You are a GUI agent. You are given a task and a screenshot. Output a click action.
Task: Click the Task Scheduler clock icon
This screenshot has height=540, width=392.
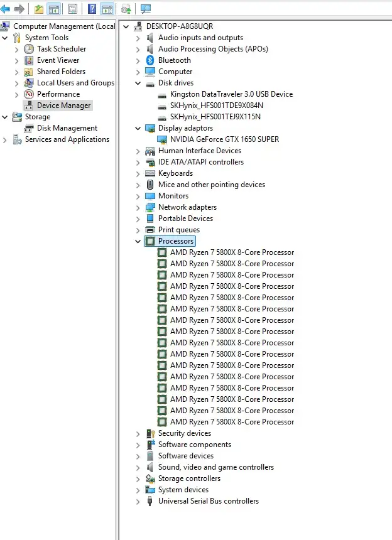pos(29,49)
